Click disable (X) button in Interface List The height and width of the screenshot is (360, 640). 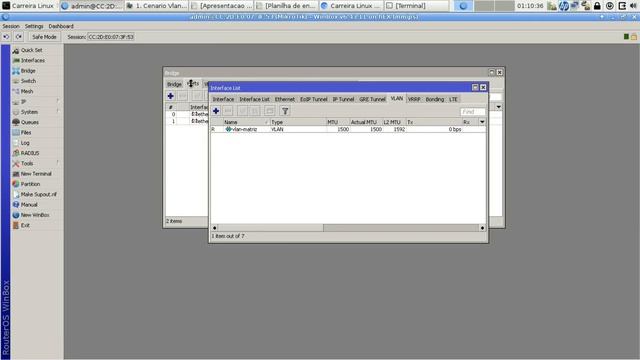pos(255,111)
